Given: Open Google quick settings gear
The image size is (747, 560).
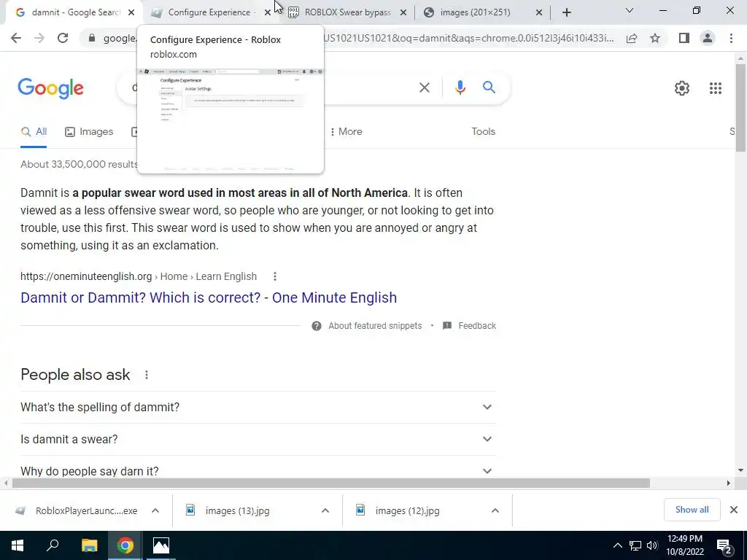Looking at the screenshot, I should (682, 88).
